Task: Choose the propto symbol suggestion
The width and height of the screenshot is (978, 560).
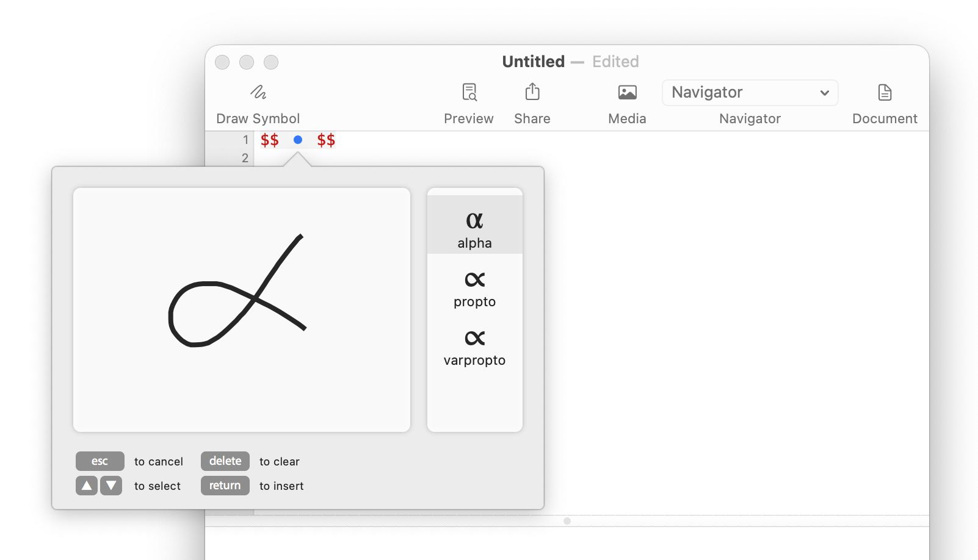Action: [474, 288]
